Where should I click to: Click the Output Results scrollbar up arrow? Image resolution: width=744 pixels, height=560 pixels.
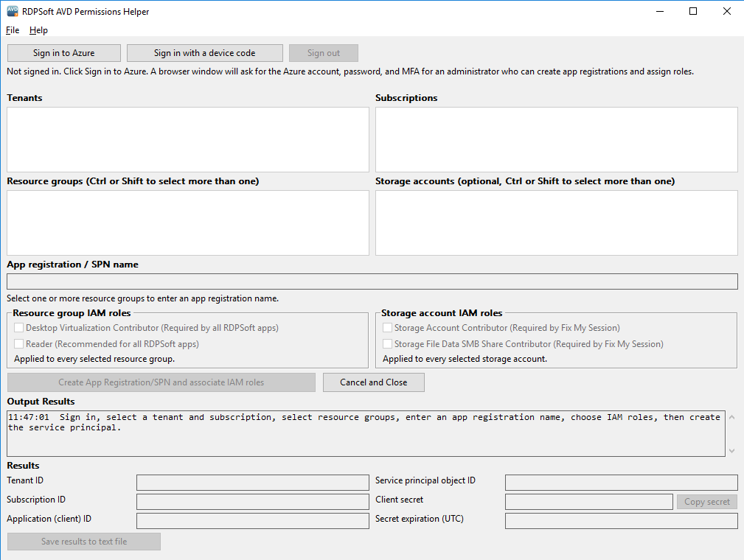click(731, 417)
